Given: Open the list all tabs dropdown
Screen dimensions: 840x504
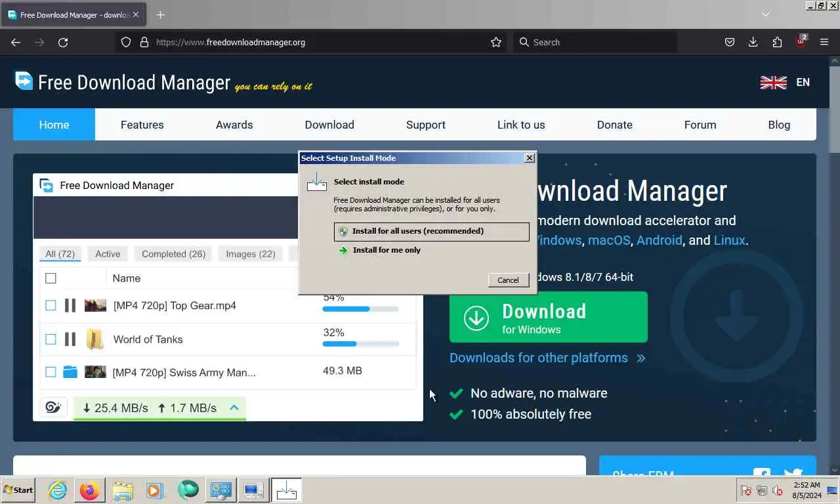Looking at the screenshot, I should tap(765, 14).
